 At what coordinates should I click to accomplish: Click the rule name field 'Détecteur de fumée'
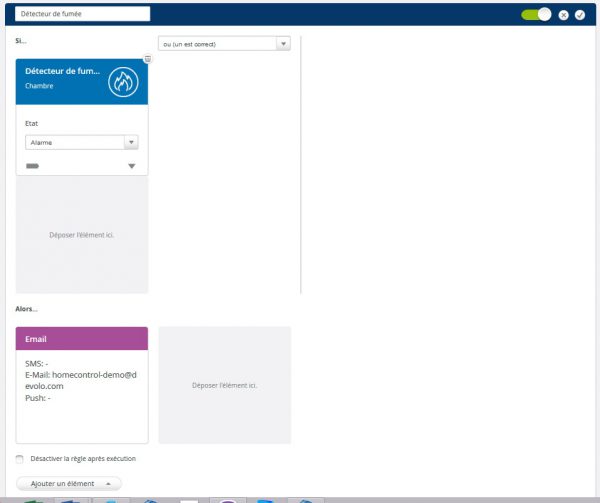point(82,14)
